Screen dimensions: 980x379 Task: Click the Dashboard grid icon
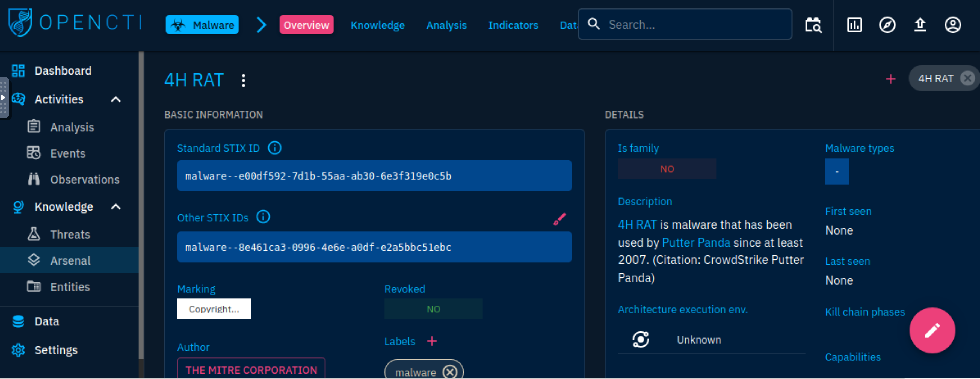pos(18,71)
